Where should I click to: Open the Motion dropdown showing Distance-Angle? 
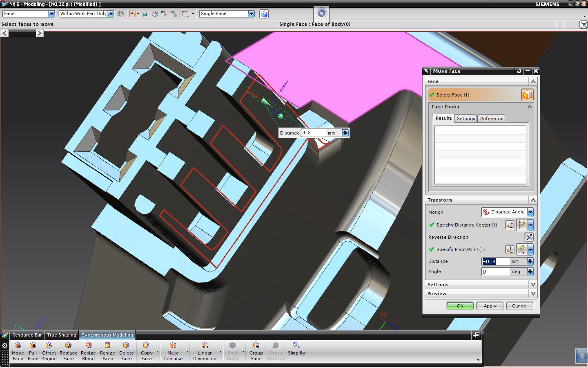click(x=530, y=212)
